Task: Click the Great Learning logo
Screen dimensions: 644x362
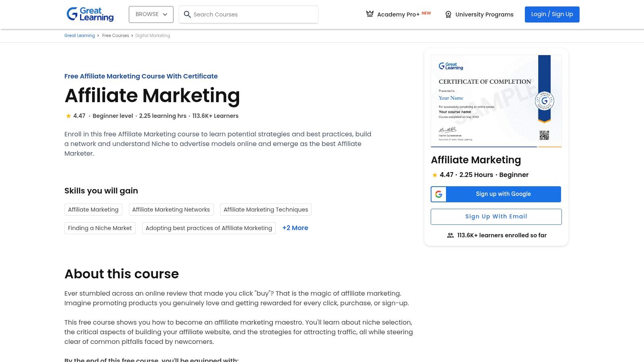Action: click(89, 14)
